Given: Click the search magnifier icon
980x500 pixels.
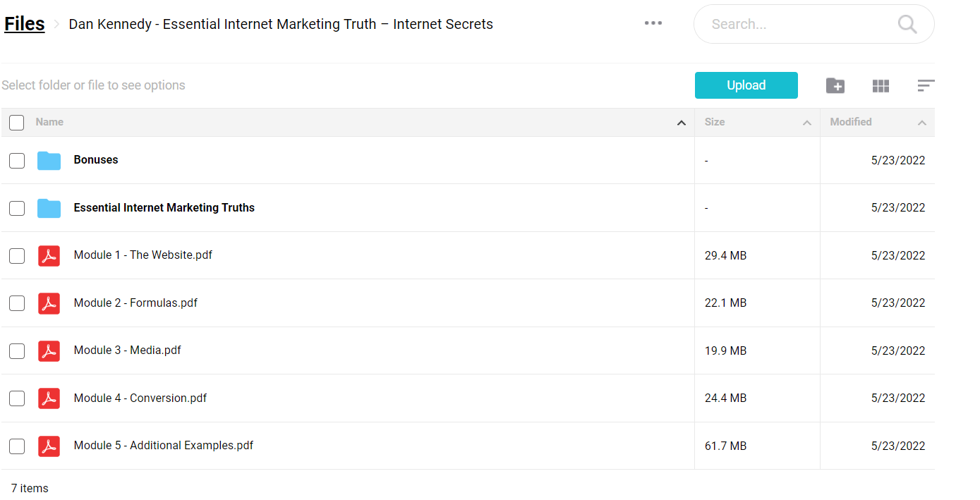Looking at the screenshot, I should coord(907,24).
